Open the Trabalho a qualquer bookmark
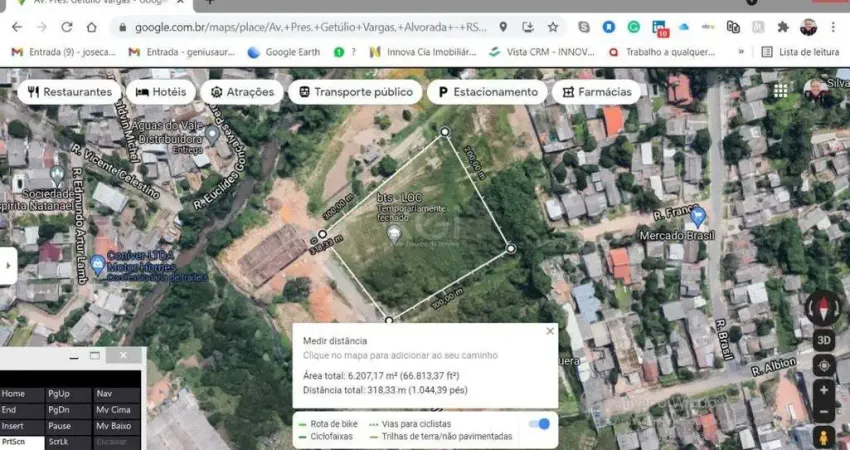 pyautogui.click(x=662, y=52)
